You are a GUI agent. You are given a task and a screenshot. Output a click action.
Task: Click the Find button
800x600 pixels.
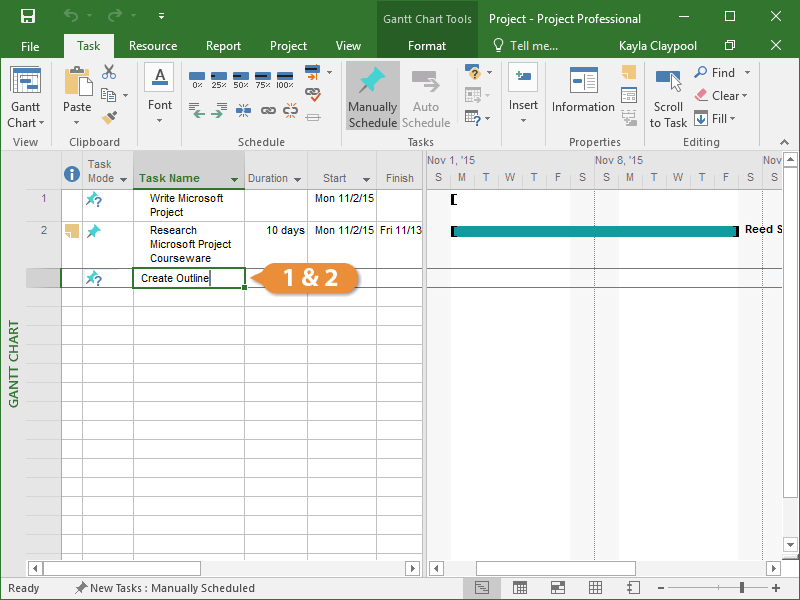pos(722,73)
